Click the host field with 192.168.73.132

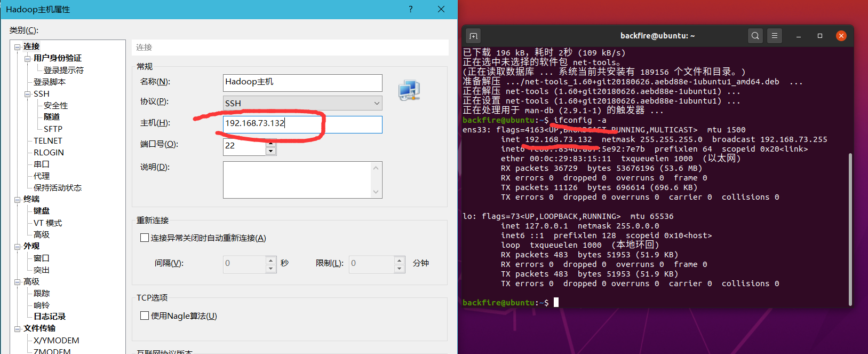[x=302, y=124]
